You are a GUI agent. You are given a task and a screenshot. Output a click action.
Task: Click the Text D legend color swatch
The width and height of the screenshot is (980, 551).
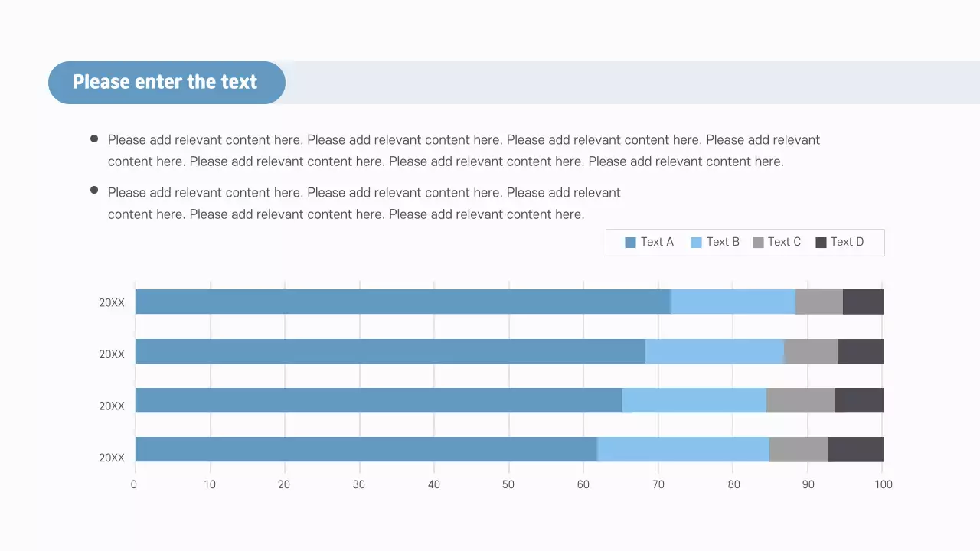pyautogui.click(x=821, y=243)
